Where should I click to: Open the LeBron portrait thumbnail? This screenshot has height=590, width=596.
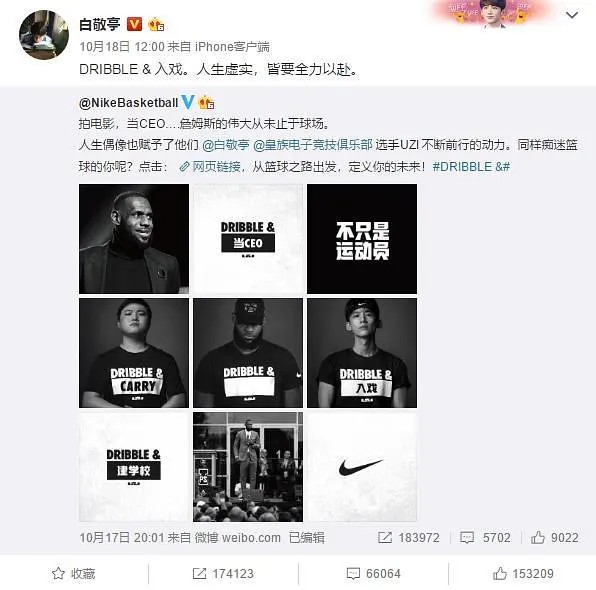(x=134, y=239)
